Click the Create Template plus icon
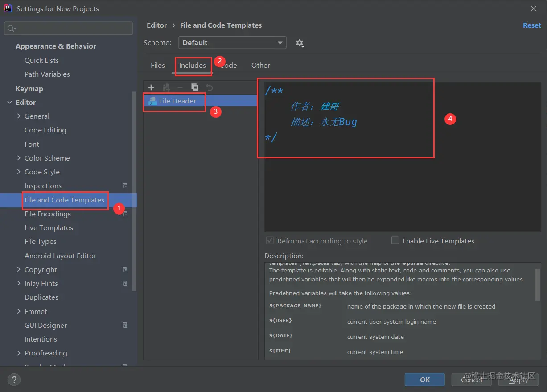The height and width of the screenshot is (392, 547). click(151, 87)
